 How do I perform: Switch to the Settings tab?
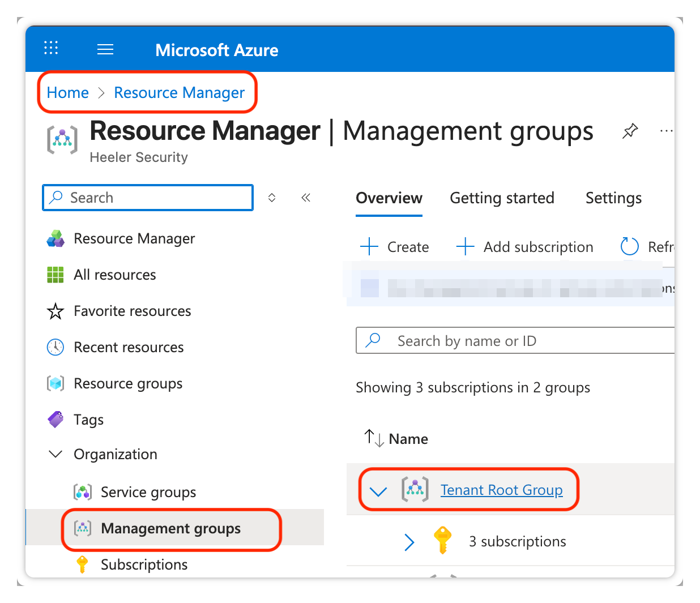click(614, 198)
